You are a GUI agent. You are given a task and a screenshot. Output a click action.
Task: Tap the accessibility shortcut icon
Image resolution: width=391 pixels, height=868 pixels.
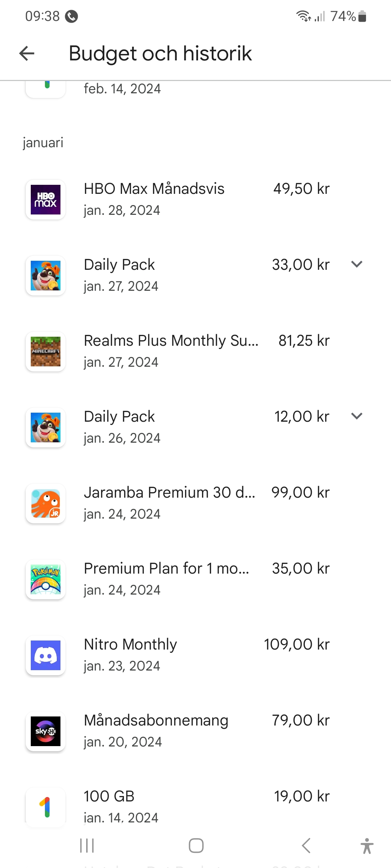pos(367,846)
